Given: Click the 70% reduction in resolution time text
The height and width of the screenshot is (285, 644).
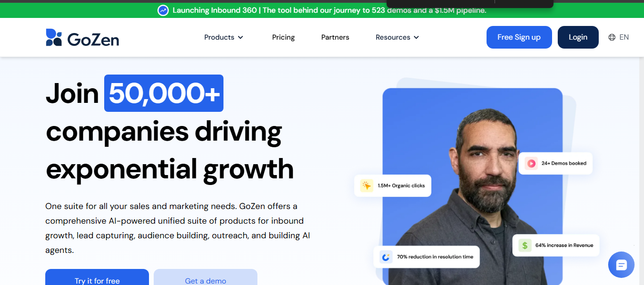Looking at the screenshot, I should [x=435, y=257].
